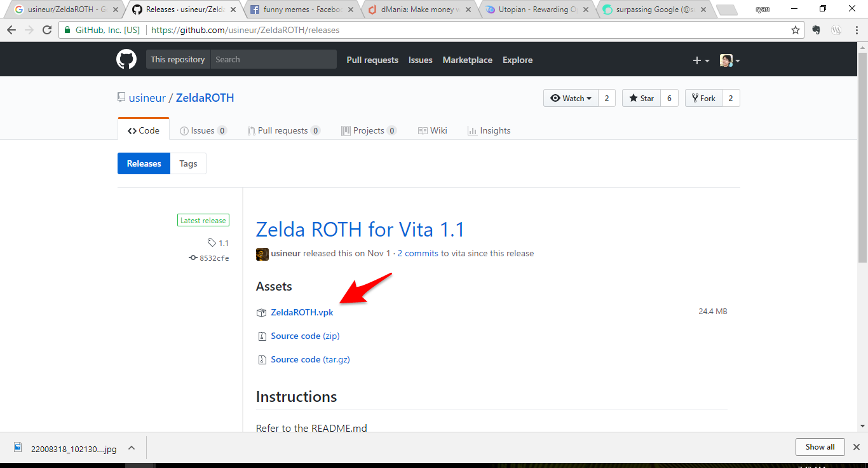
Task: Open the repository Pull requests tab
Action: click(283, 130)
